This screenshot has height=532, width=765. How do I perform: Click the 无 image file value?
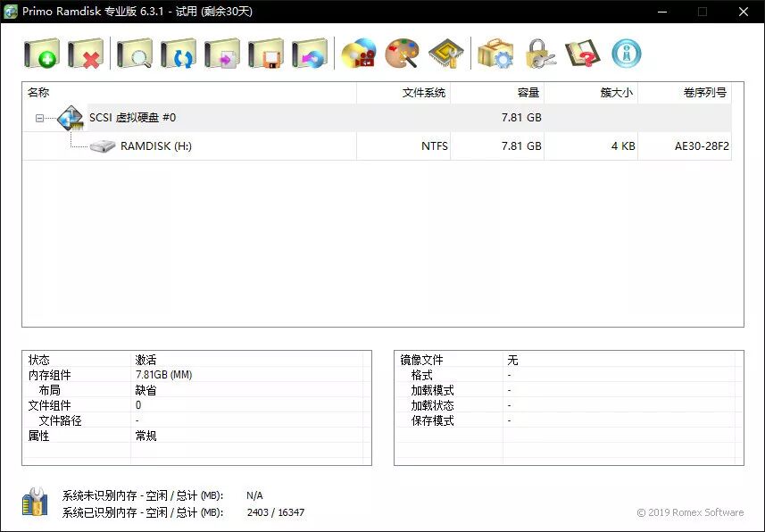512,360
